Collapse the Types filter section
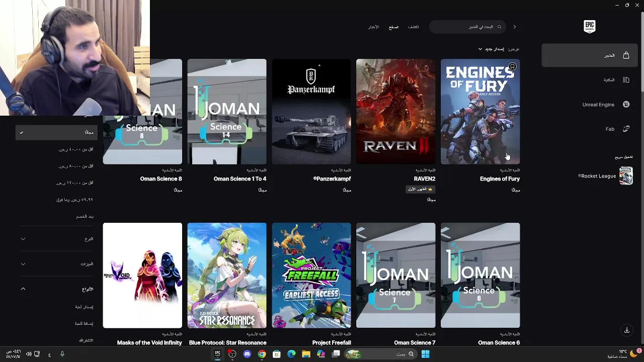Image resolution: width=644 pixels, height=362 pixels. tap(56, 289)
